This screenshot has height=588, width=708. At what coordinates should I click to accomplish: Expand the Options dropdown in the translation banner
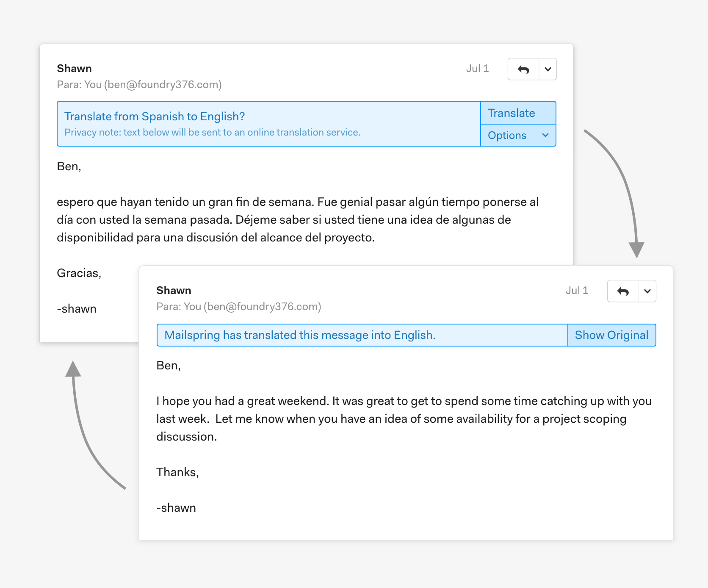[x=517, y=135]
